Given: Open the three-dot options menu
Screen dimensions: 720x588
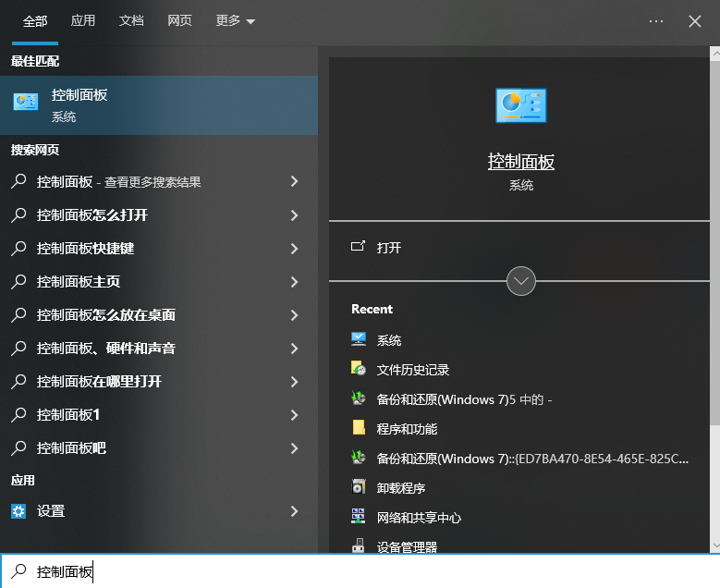Looking at the screenshot, I should 655,21.
